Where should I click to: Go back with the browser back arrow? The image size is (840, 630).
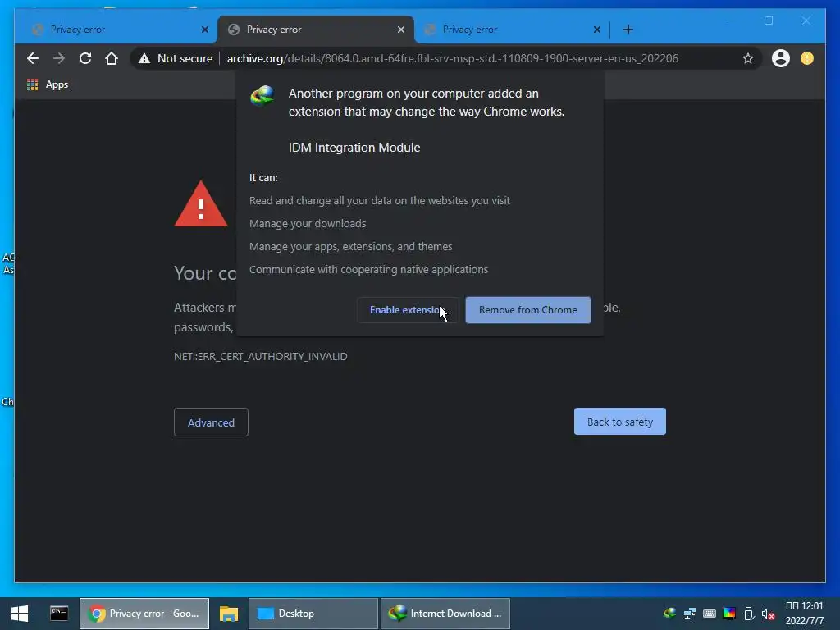tap(33, 58)
